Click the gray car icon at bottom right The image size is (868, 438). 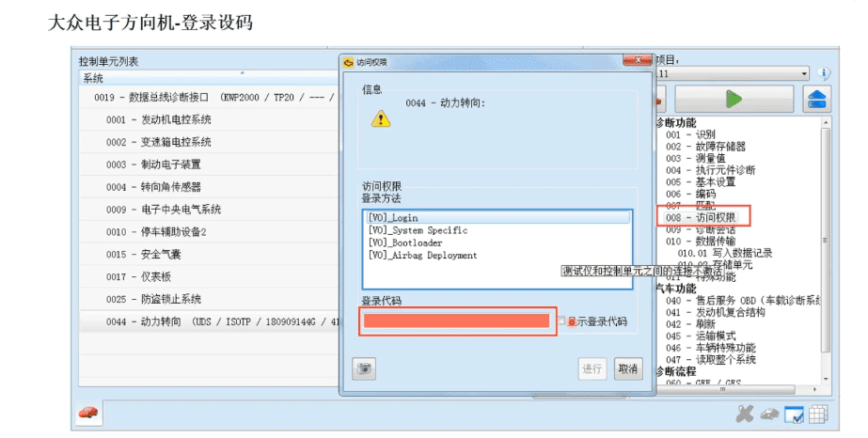pos(769,414)
